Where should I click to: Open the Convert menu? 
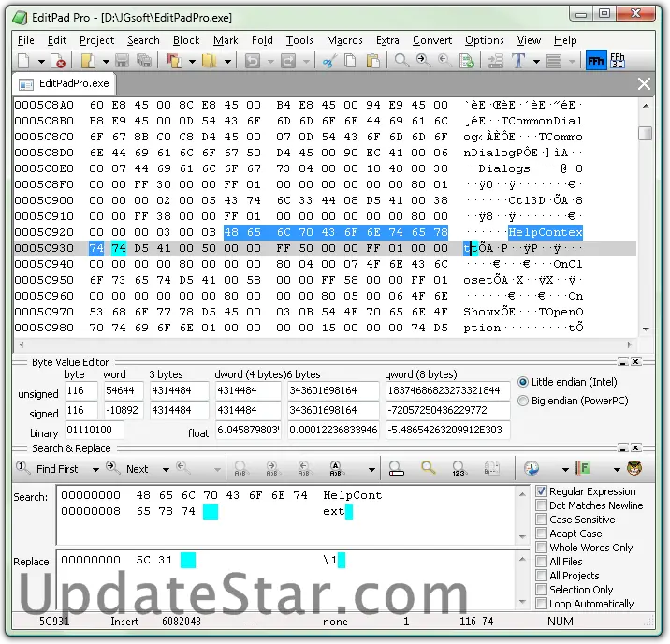point(432,40)
